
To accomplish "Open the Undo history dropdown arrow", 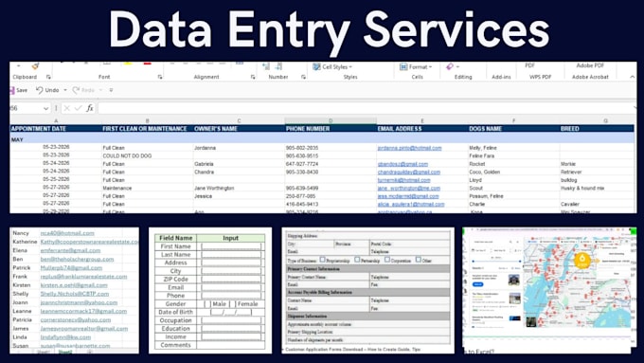I will coord(65,90).
